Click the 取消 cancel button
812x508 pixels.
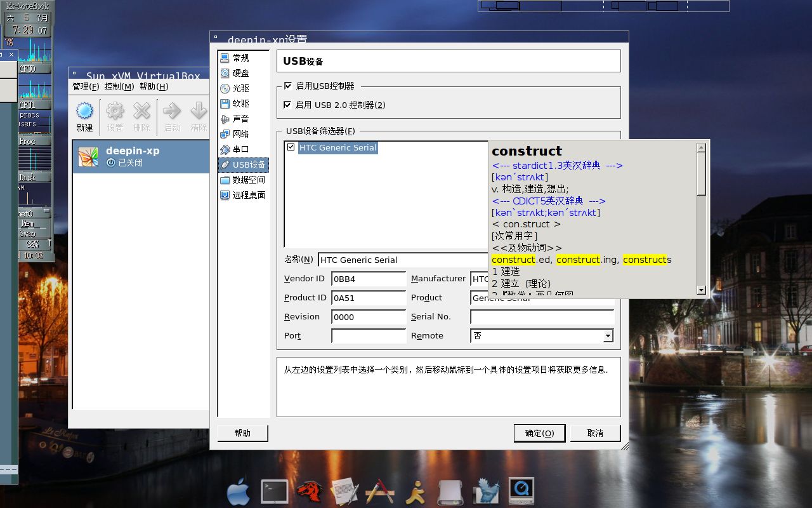point(595,433)
